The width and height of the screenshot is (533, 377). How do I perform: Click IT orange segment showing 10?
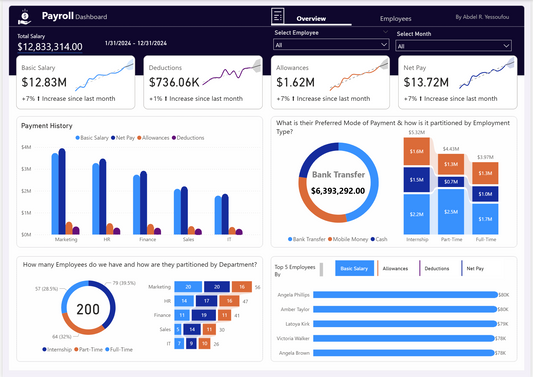[x=204, y=344]
